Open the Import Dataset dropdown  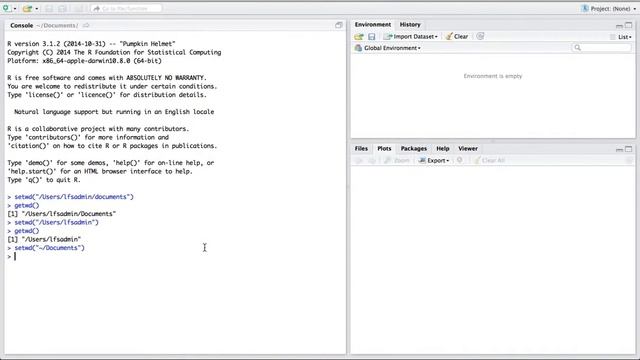pyautogui.click(x=410, y=37)
